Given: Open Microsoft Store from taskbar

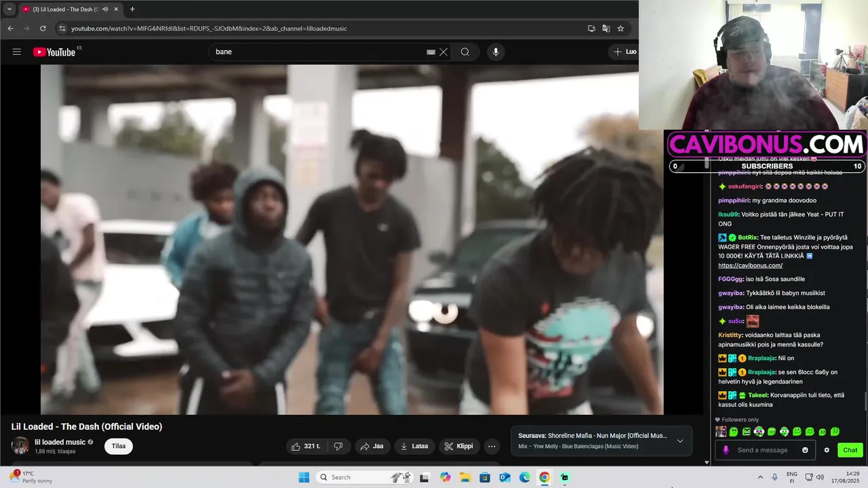Looking at the screenshot, I should pyautogui.click(x=485, y=477).
